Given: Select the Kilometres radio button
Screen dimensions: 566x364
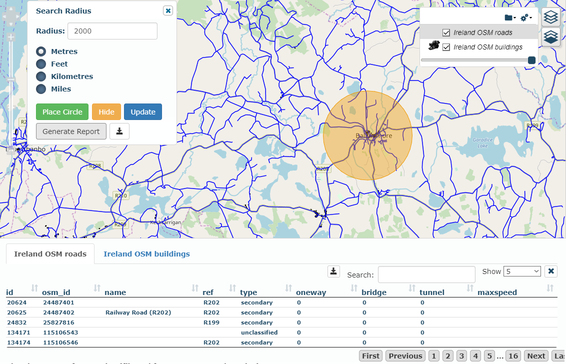Looking at the screenshot, I should pyautogui.click(x=41, y=76).
